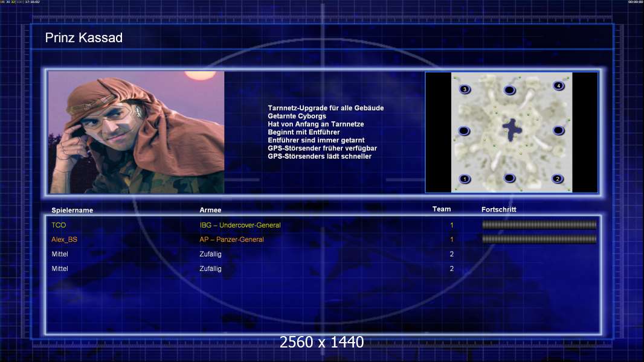The width and height of the screenshot is (644, 362).
Task: Click the unnumbered left-middle map start slot
Action: (464, 131)
